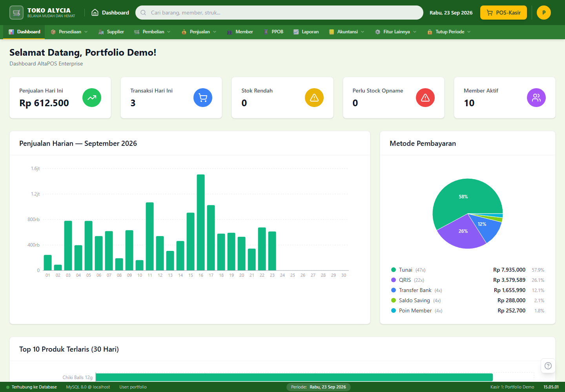565x392 pixels.
Task: Click the red warning Stock Opname icon
Action: click(x=425, y=98)
